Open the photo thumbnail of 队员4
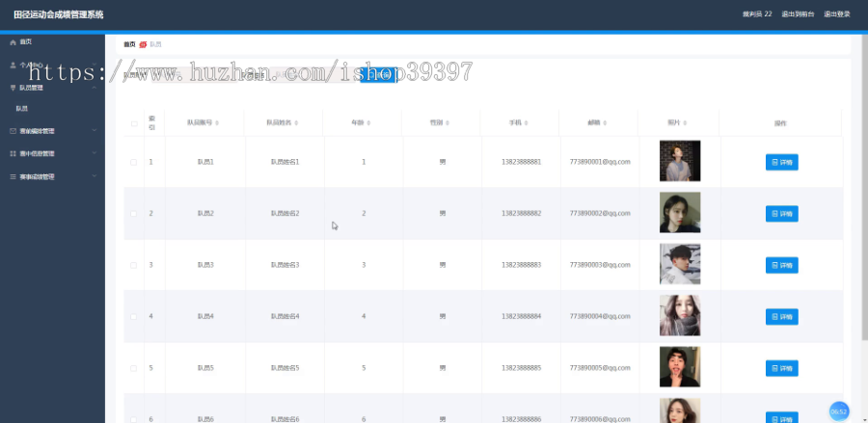 pyautogui.click(x=680, y=316)
